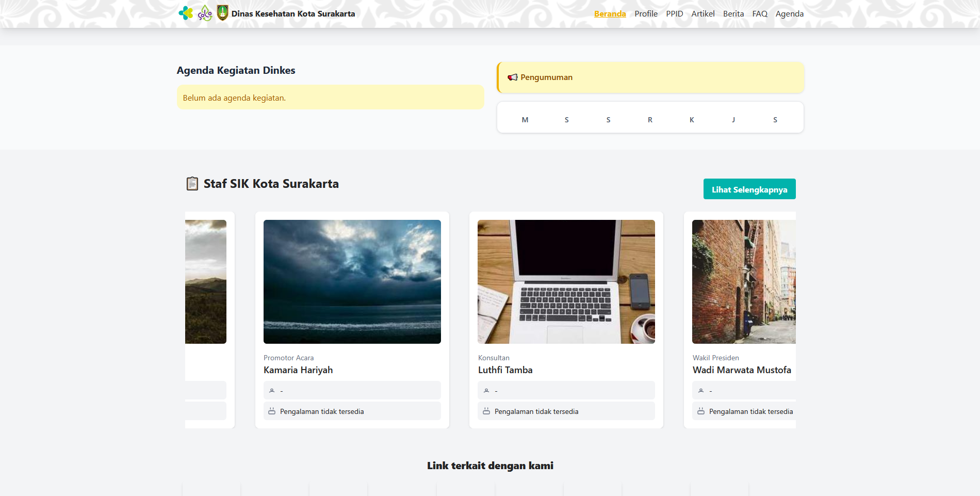Click the experience icon in Kamaria Hariyah card
The height and width of the screenshot is (496, 980).
(272, 411)
